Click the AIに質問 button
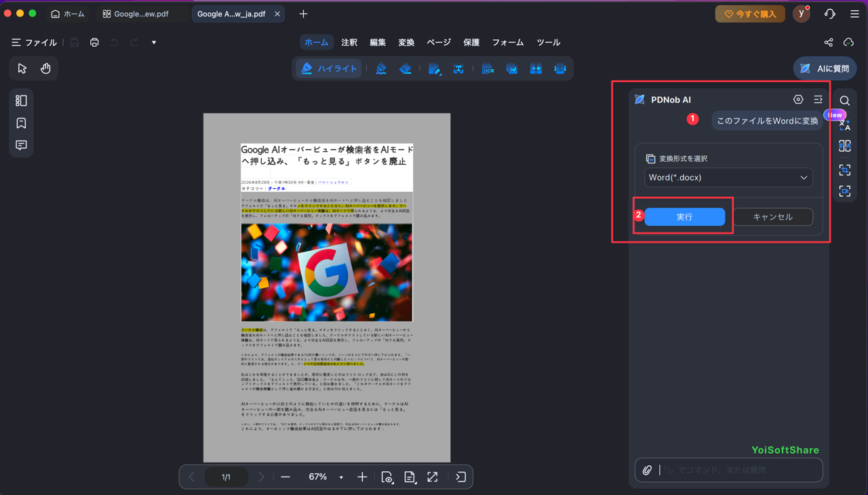Image resolution: width=868 pixels, height=495 pixels. tap(825, 68)
